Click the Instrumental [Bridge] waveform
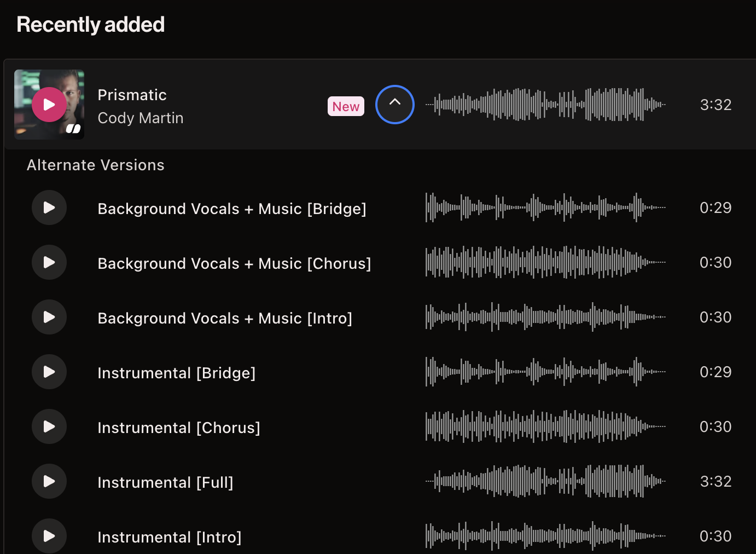 coord(545,372)
